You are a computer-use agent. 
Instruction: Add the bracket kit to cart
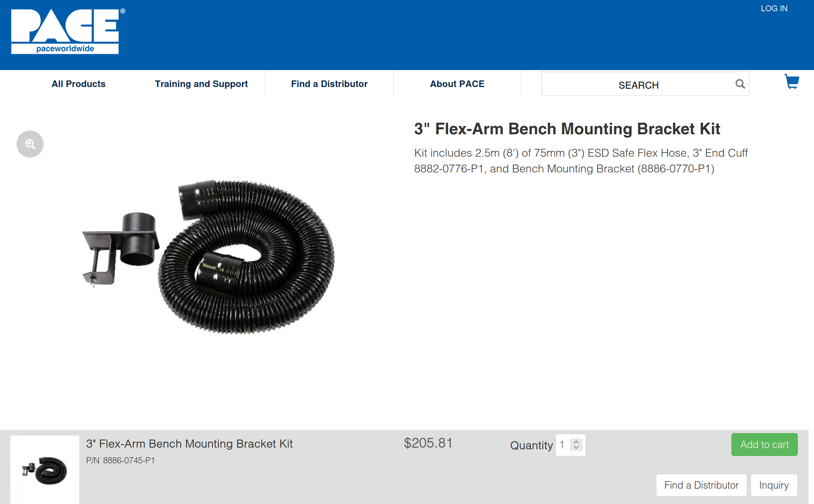pyautogui.click(x=764, y=444)
